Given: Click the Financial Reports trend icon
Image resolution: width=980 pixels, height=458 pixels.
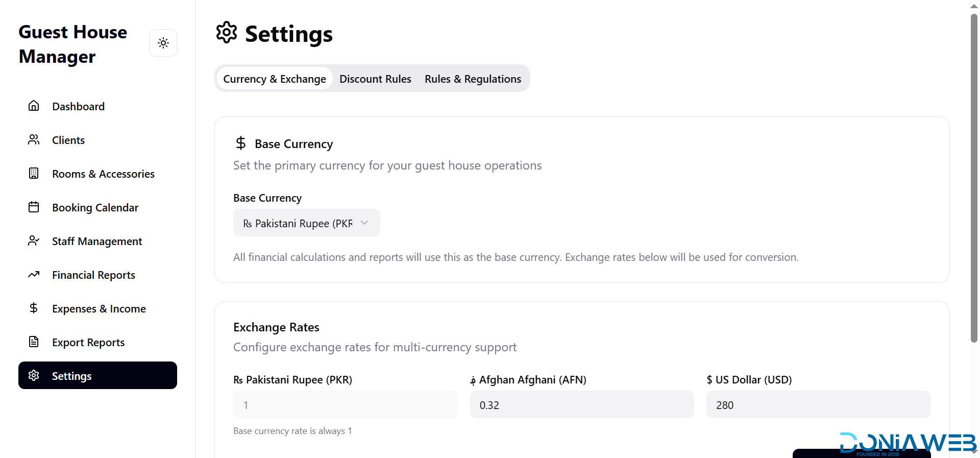Looking at the screenshot, I should pos(34,274).
